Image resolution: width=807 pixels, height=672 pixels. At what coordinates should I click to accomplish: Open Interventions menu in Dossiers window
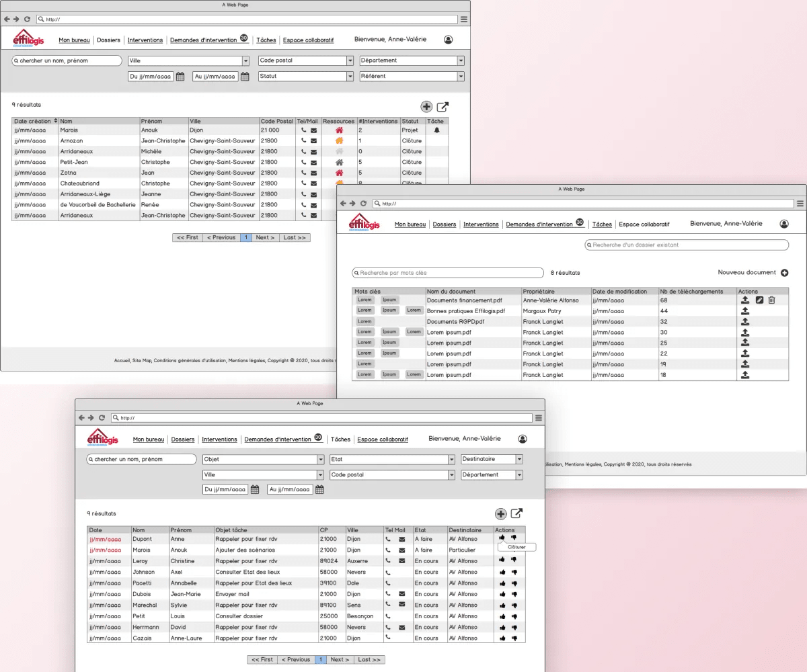pyautogui.click(x=145, y=40)
